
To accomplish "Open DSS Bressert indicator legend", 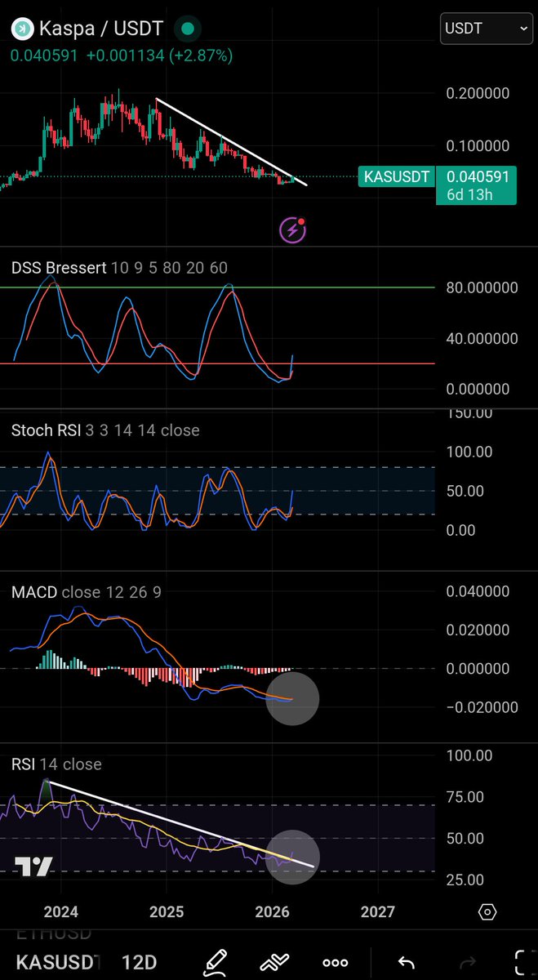I will 119,268.
